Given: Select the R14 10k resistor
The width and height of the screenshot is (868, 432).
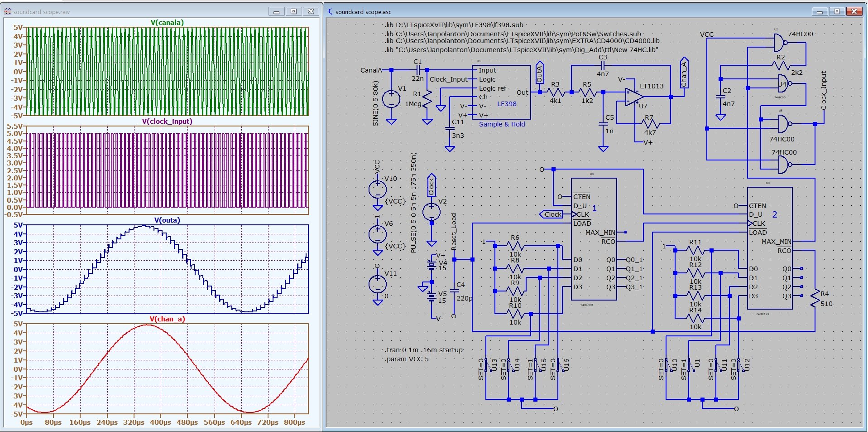Looking at the screenshot, I should (x=695, y=319).
